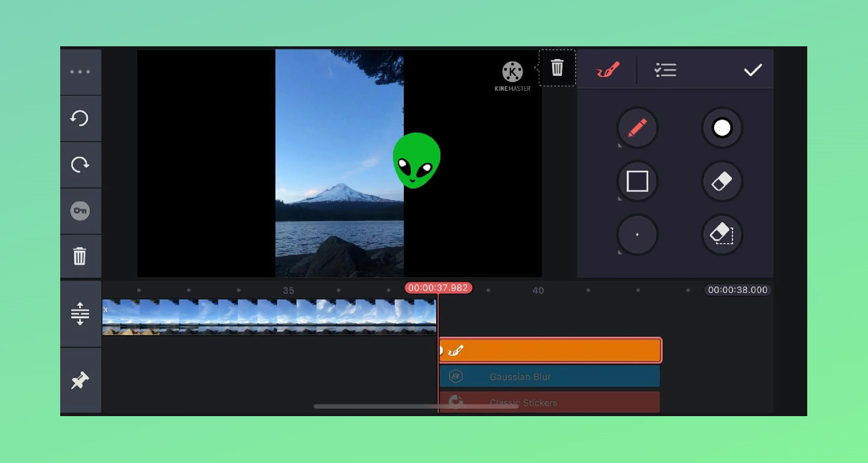Select the Gaussian Blur effect layer

click(x=549, y=376)
